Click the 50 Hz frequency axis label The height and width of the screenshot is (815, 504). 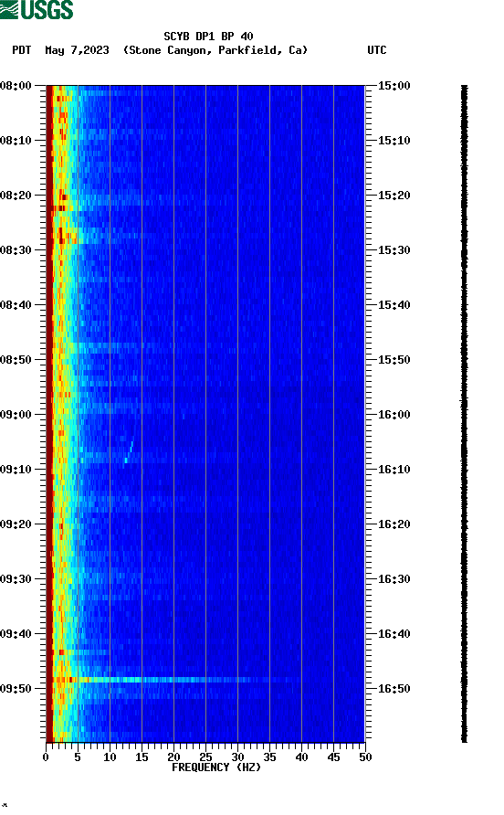pos(365,757)
